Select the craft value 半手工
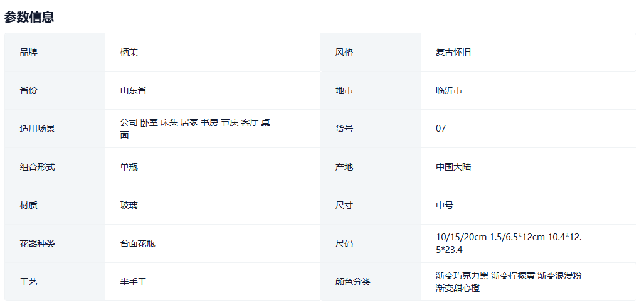 click(x=133, y=282)
